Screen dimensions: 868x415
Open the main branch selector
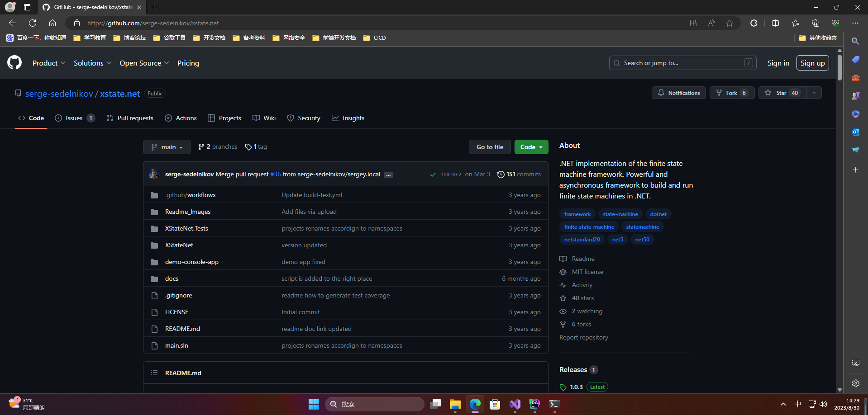(167, 147)
